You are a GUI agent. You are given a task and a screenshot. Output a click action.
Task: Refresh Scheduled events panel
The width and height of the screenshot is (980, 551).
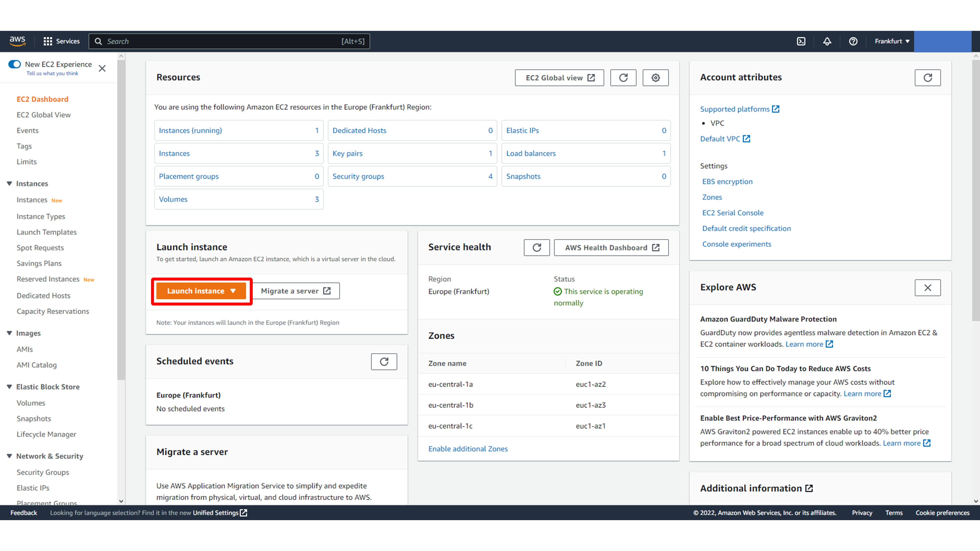384,362
